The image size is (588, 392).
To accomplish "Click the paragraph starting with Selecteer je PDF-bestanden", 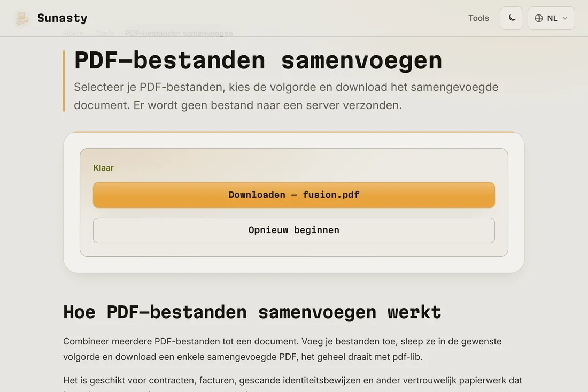I will (x=286, y=96).
